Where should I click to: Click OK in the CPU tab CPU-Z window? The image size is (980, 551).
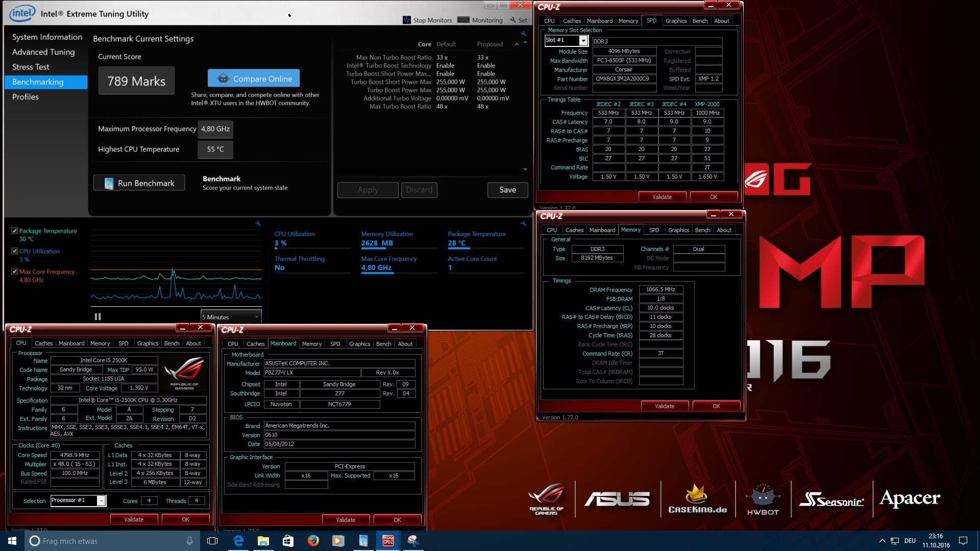[185, 519]
